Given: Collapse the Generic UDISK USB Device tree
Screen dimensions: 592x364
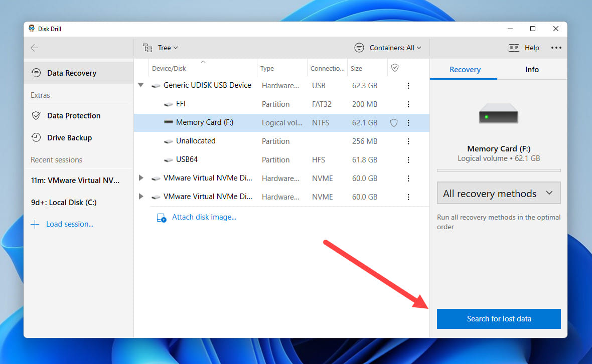Looking at the screenshot, I should click(141, 85).
